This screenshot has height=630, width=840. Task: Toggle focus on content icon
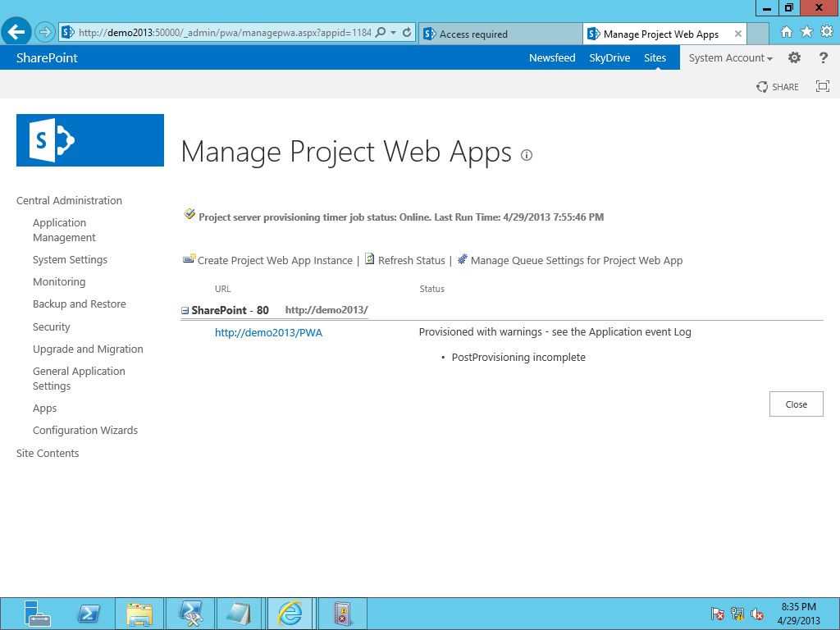822,86
